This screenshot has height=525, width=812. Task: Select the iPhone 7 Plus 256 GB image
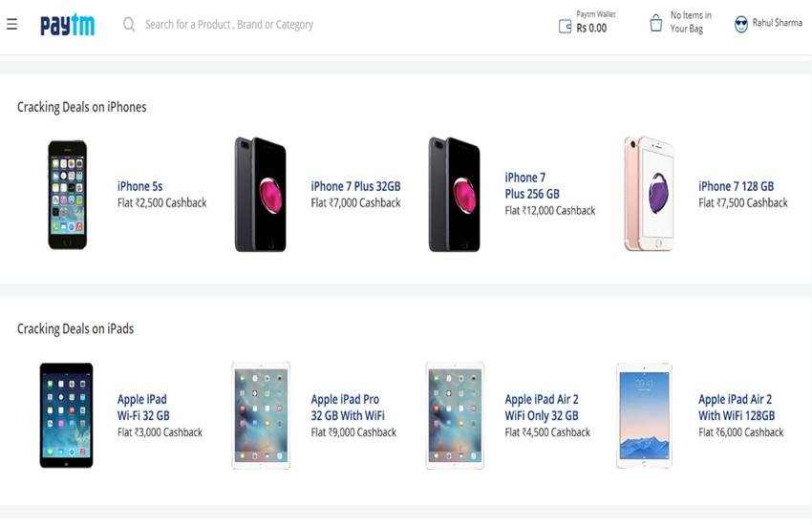coord(454,195)
